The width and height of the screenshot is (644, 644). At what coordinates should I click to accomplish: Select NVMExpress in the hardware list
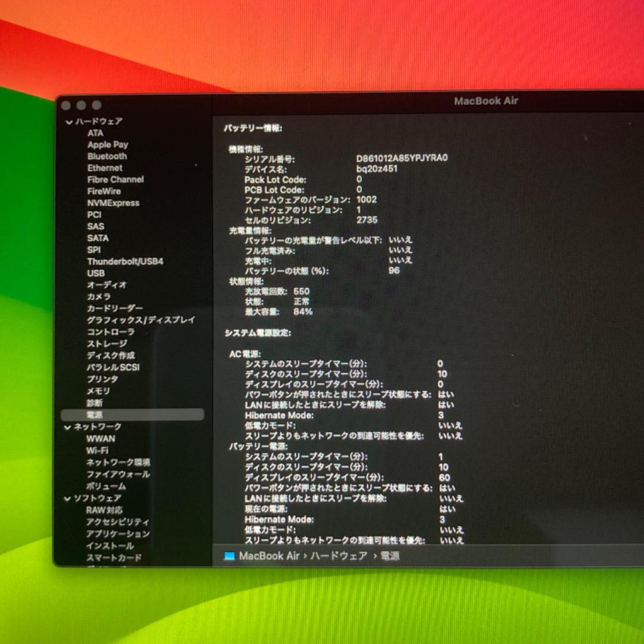tap(113, 203)
